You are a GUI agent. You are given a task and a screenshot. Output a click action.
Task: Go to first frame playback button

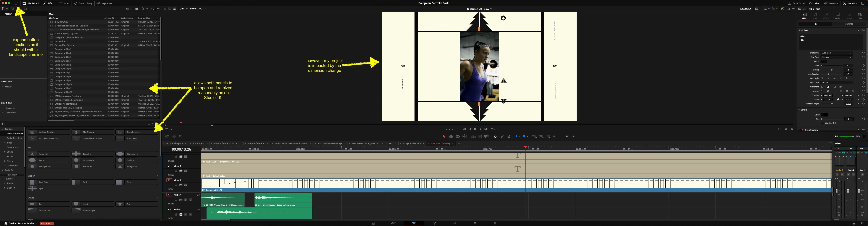[x=464, y=129]
